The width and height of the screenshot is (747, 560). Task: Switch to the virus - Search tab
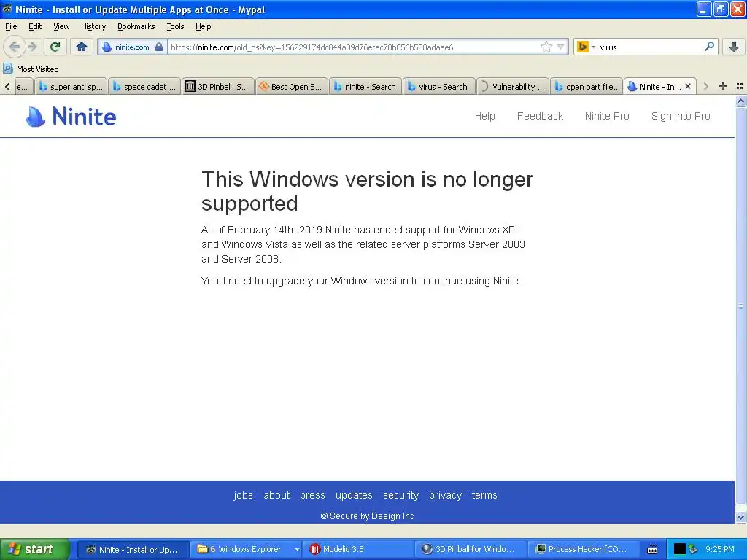click(x=439, y=86)
